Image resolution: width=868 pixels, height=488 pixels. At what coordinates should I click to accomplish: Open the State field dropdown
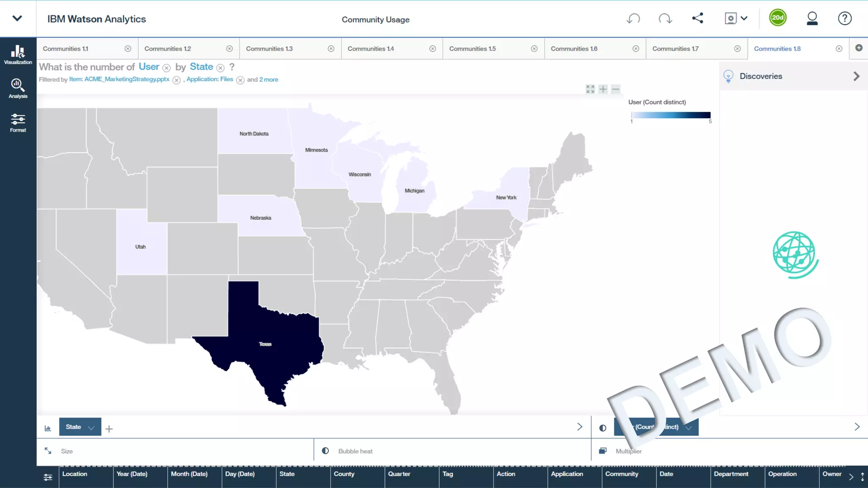(91, 427)
